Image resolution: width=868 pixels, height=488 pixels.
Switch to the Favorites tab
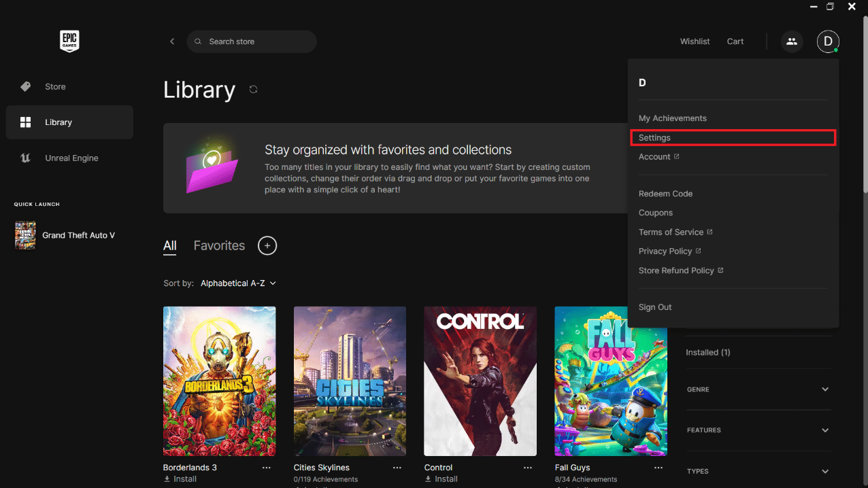(219, 245)
